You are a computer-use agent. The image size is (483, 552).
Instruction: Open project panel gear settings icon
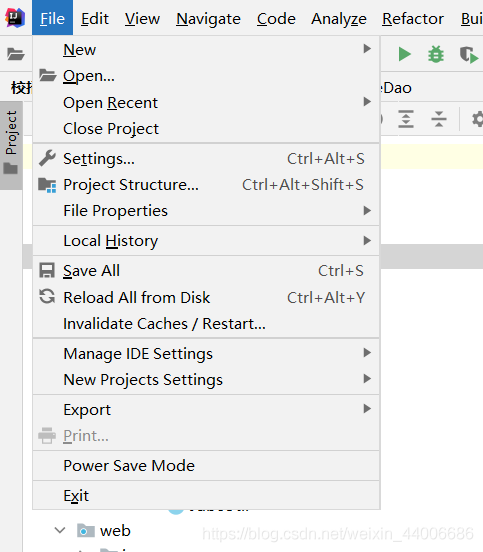coord(478,119)
